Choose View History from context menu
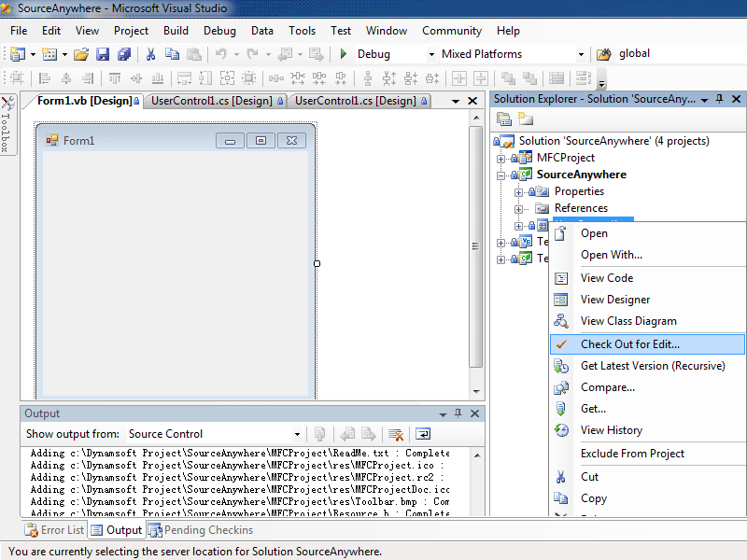 [611, 430]
